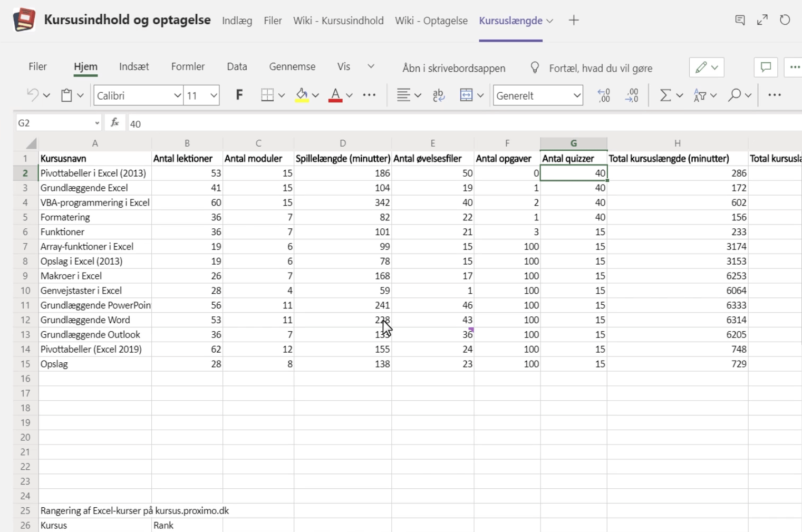
Task: Click the text alignment icon
Action: pos(403,95)
